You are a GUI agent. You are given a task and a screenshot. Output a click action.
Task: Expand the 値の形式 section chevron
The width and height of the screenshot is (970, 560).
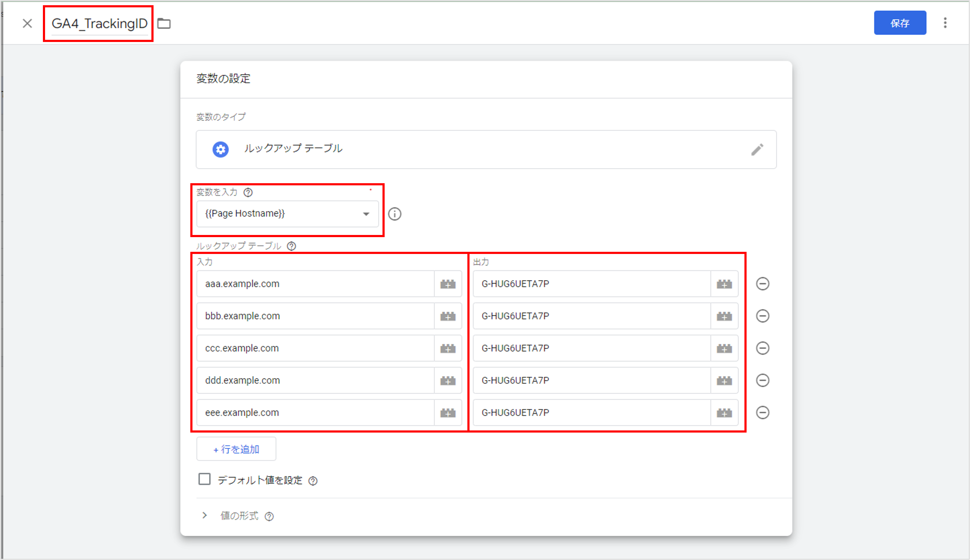pyautogui.click(x=205, y=515)
